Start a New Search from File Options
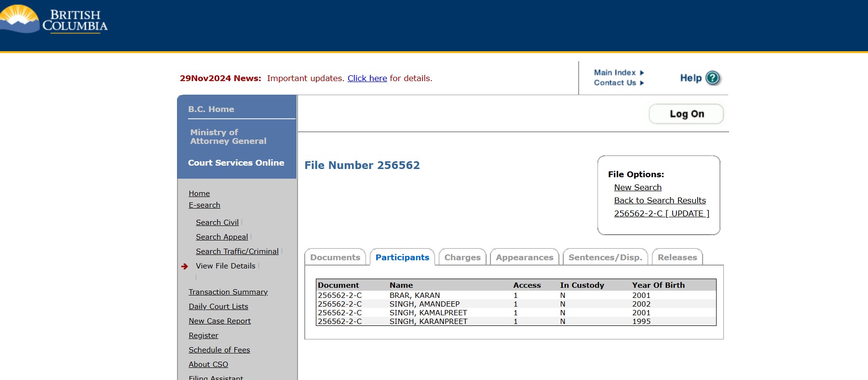 [637, 187]
